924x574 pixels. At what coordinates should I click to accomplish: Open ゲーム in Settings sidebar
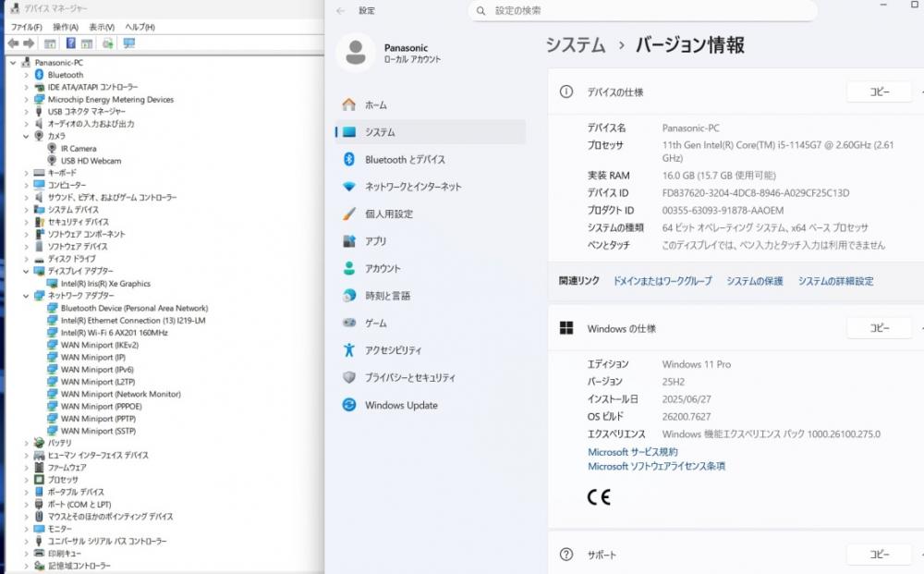pyautogui.click(x=431, y=323)
